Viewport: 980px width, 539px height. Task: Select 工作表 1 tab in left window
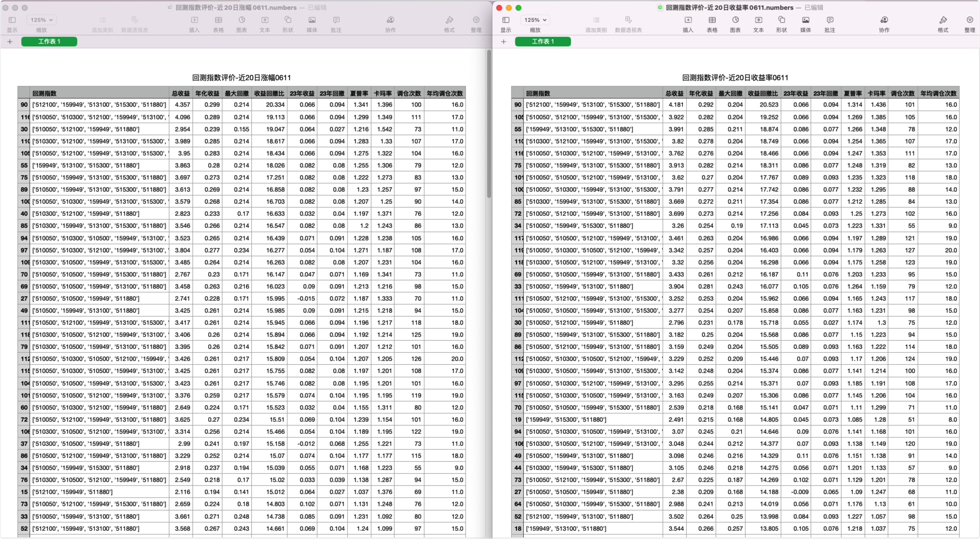(49, 41)
